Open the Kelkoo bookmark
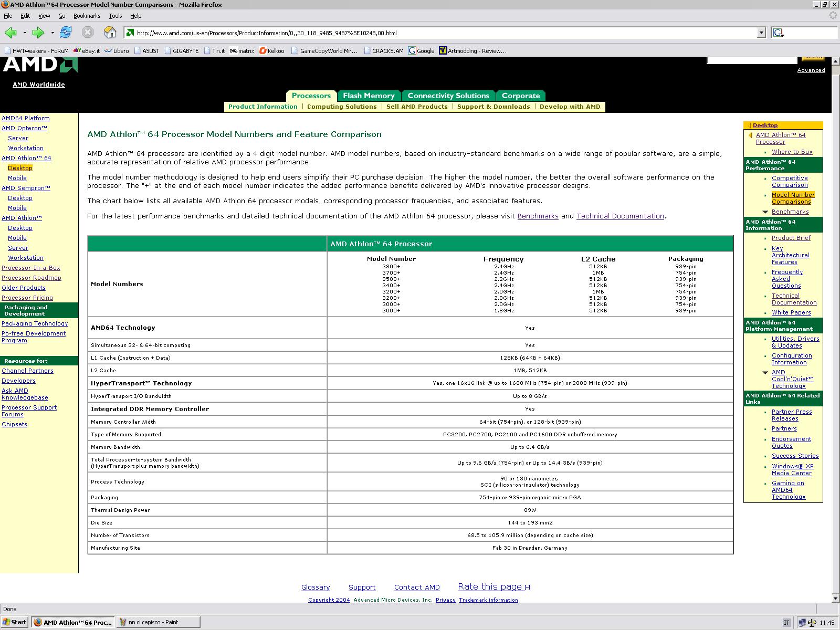Image resolution: width=840 pixels, height=630 pixels. point(272,51)
